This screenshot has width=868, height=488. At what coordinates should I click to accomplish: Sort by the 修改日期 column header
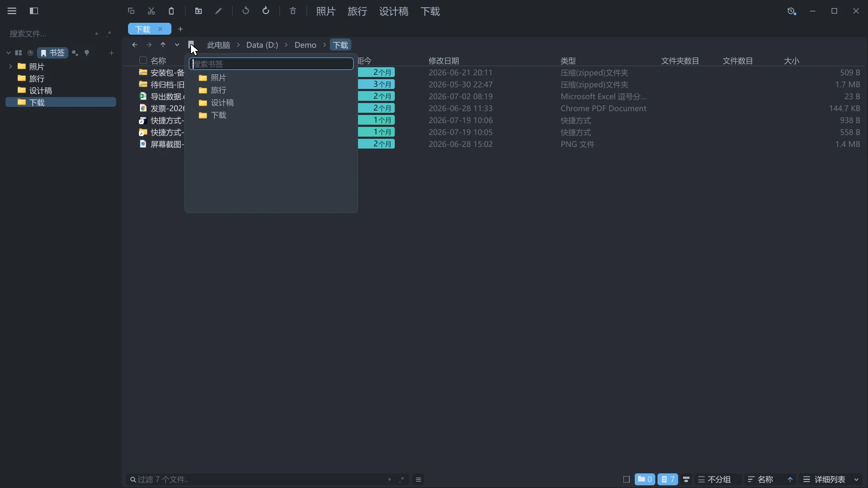tap(444, 61)
